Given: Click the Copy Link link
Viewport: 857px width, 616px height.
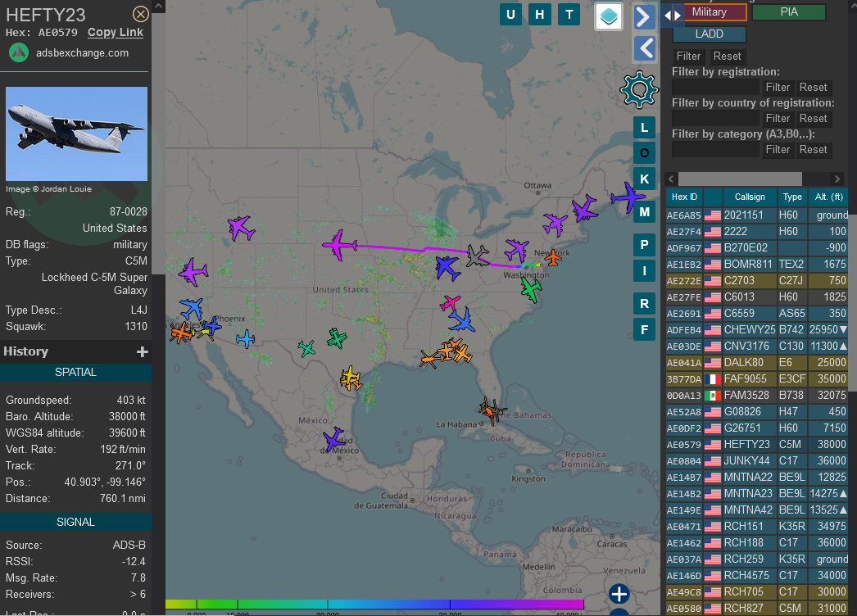Looking at the screenshot, I should point(116,32).
